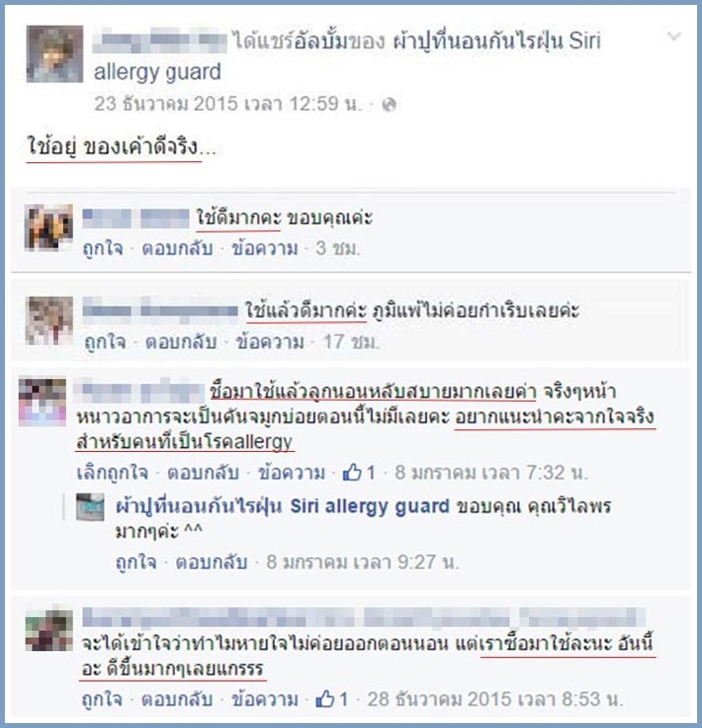Screen dimensions: 702x728
Task: Click the Siri allergy guard page name in reply
Action: pos(283,506)
